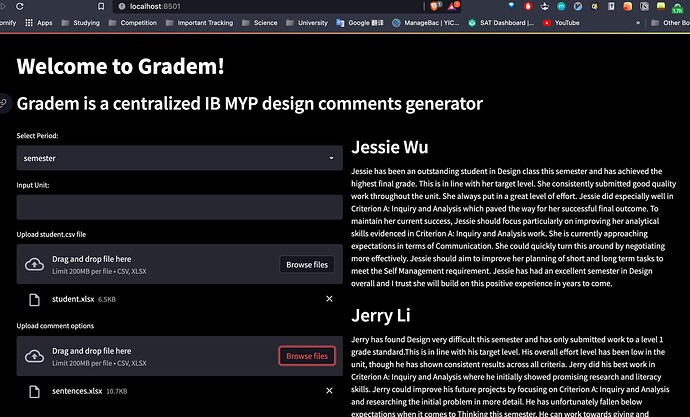690x417 pixels.
Task: Click the Welcome to Gradem! title
Action: [121, 66]
